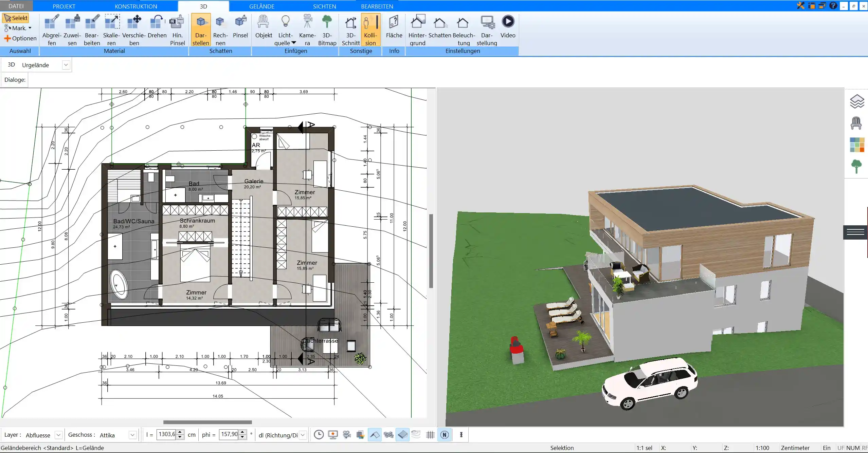Open the Geschoss Attika dropdown

coord(133,435)
